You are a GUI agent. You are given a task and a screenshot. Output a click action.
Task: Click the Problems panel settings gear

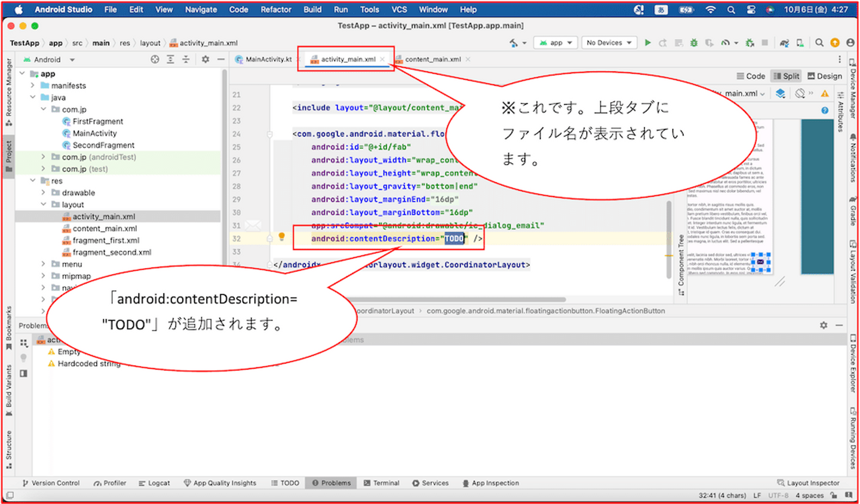tap(824, 325)
